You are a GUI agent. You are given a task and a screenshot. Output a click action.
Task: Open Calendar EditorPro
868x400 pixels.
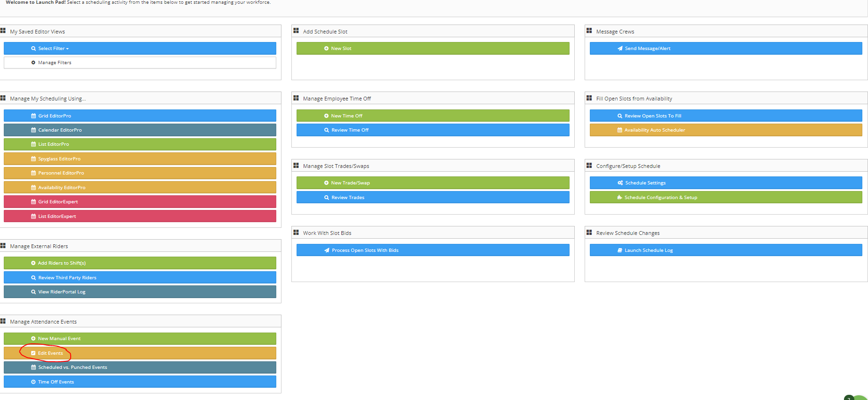pyautogui.click(x=140, y=130)
